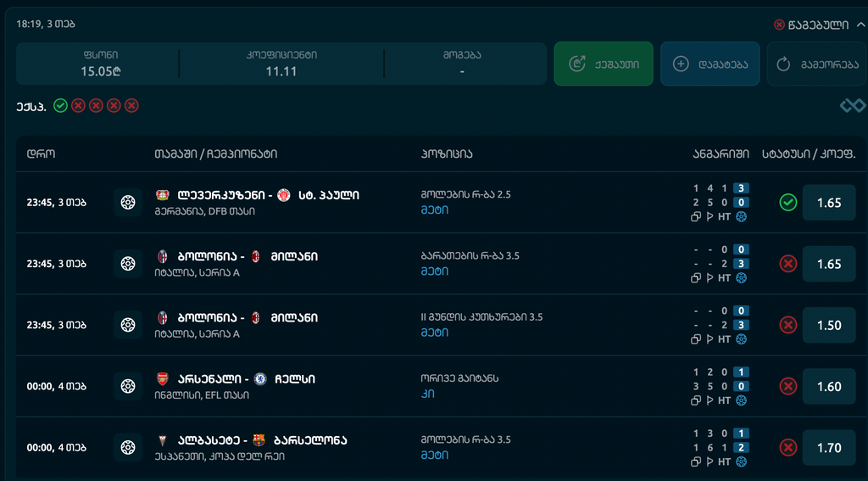Click the plus circle icon in დამატება

coord(681,64)
